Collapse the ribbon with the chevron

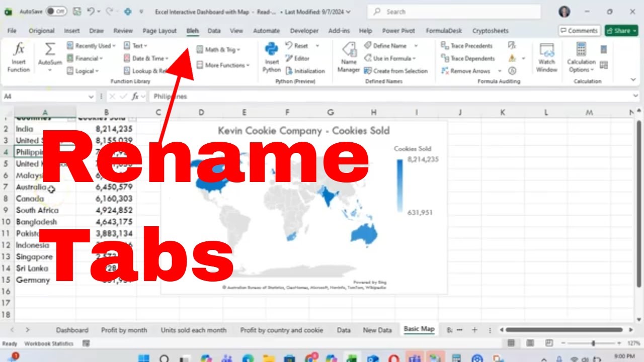633,79
